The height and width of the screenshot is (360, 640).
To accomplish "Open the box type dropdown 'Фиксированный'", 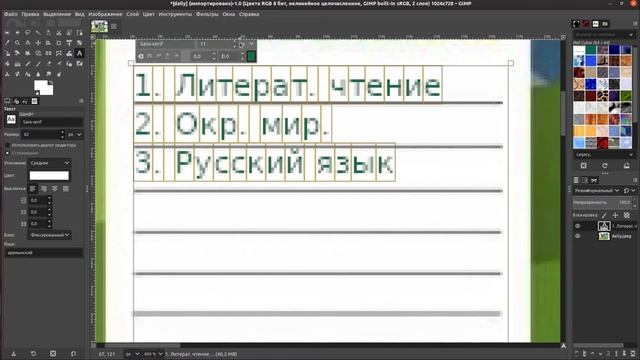I will [49, 235].
